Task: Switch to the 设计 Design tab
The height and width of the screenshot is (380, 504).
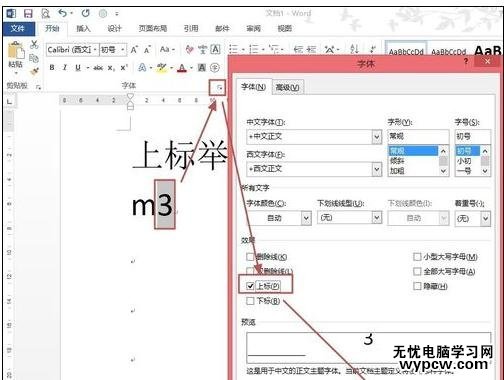Action: [114, 29]
